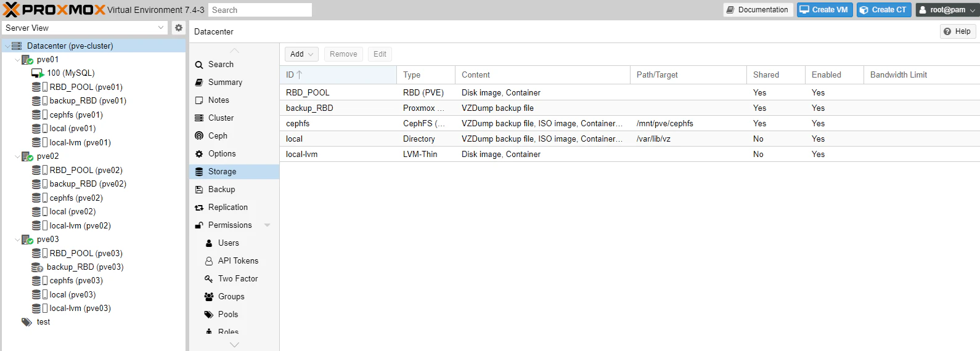Click the Storage database icon in the menu
Viewport: 980px width, 351px height.
199,172
